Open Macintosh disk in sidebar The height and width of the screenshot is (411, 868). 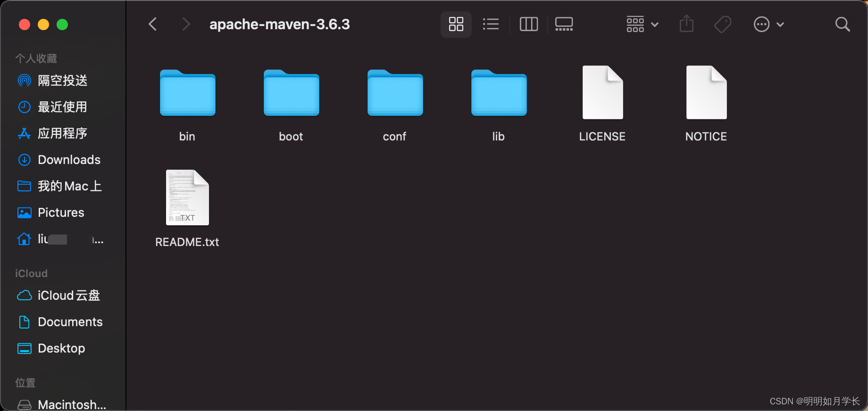(x=63, y=404)
